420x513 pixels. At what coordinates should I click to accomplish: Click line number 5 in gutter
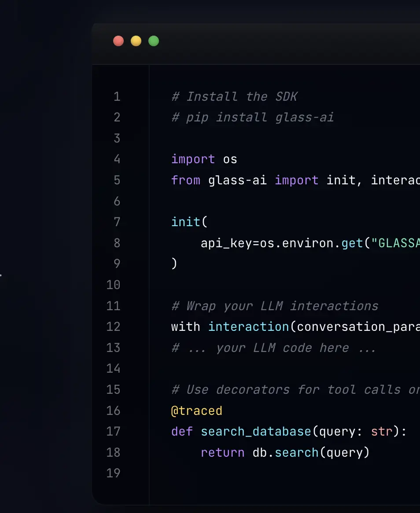pos(117,180)
